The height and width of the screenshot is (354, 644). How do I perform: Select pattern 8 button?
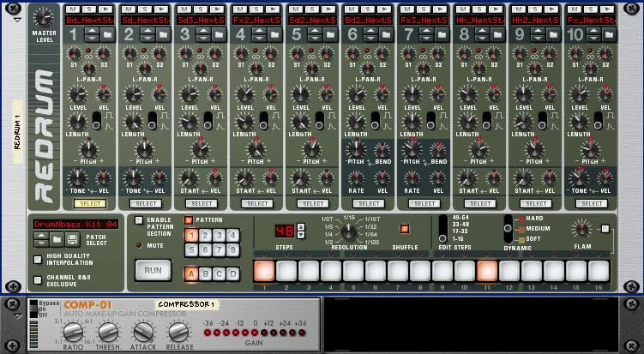[x=233, y=249]
